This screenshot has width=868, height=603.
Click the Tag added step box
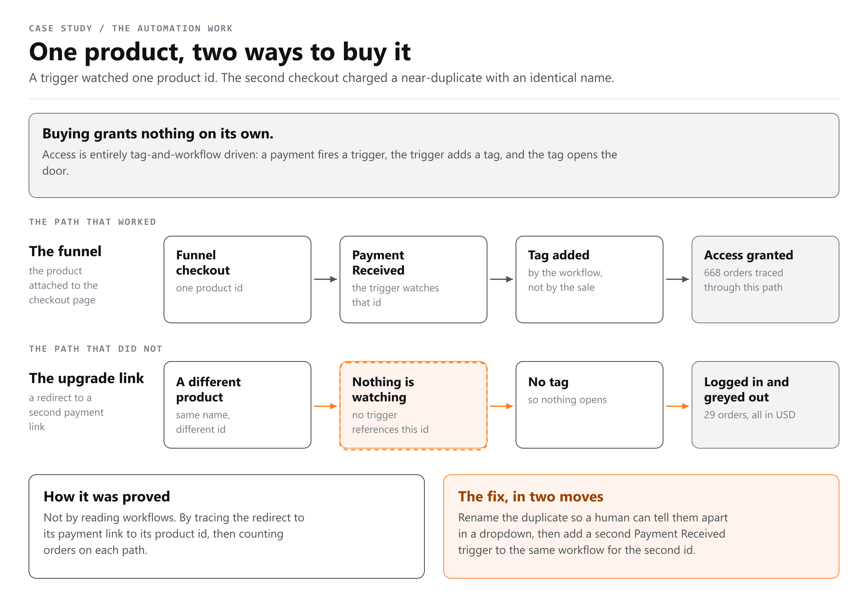coord(590,280)
